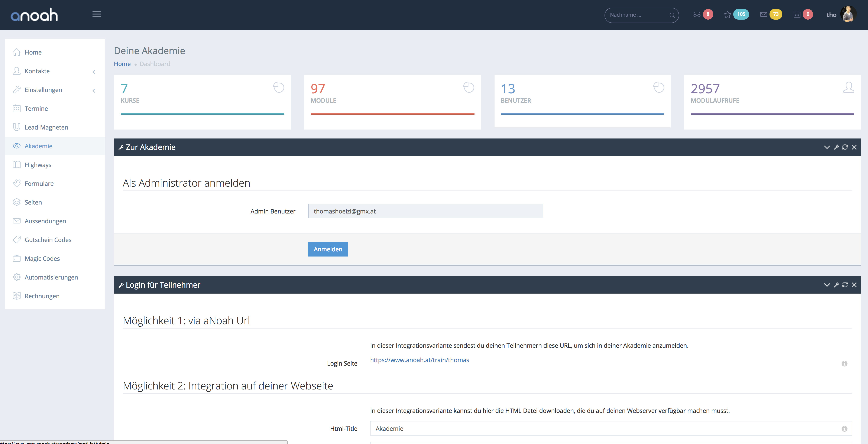
Task: Select Automatisierungen in the sidebar menu
Action: [51, 277]
